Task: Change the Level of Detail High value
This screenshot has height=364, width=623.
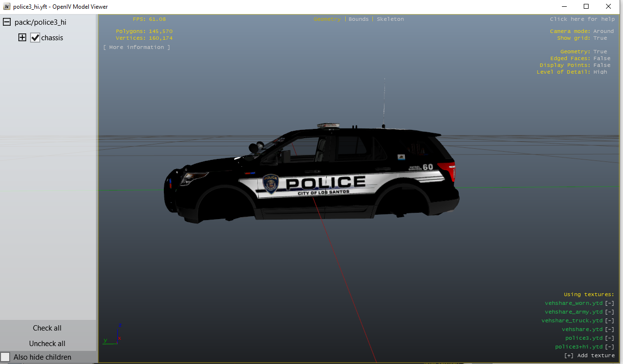Action: tap(600, 72)
